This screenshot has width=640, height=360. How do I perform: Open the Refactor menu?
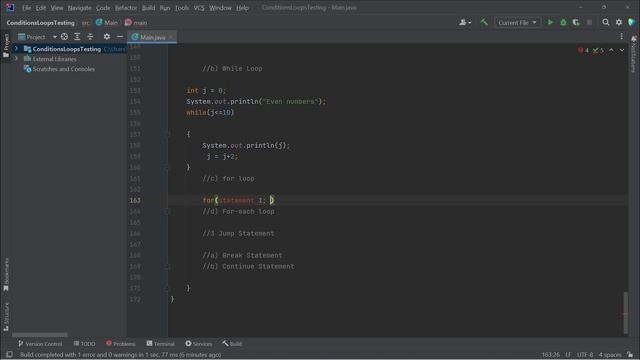[x=126, y=8]
